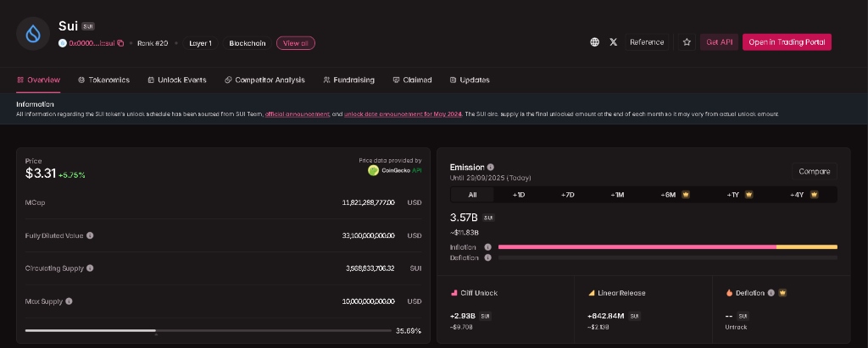Click the pink Inflation bar segment

tap(637, 246)
